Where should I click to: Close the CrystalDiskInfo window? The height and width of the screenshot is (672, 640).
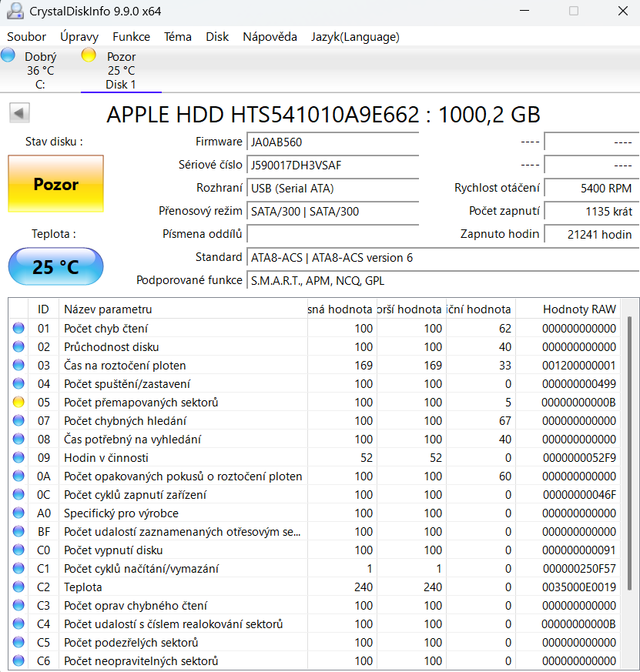point(623,11)
